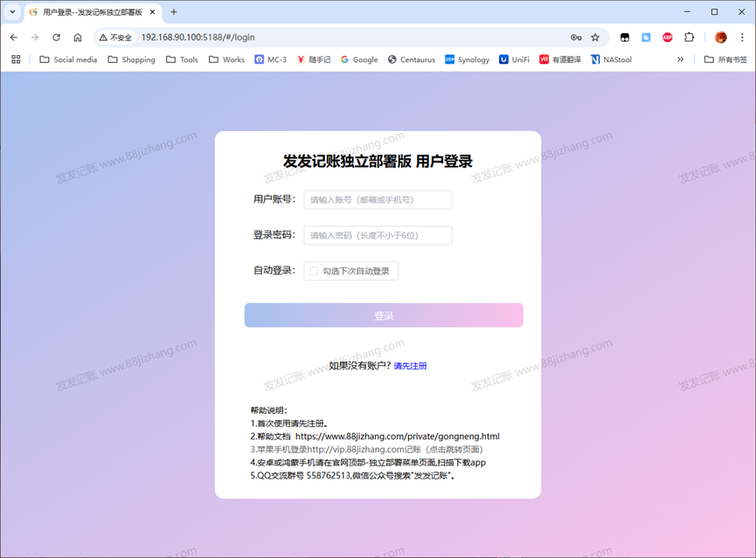This screenshot has height=558, width=756.
Task: Click the 不安全 security warning indicator
Action: pos(115,37)
